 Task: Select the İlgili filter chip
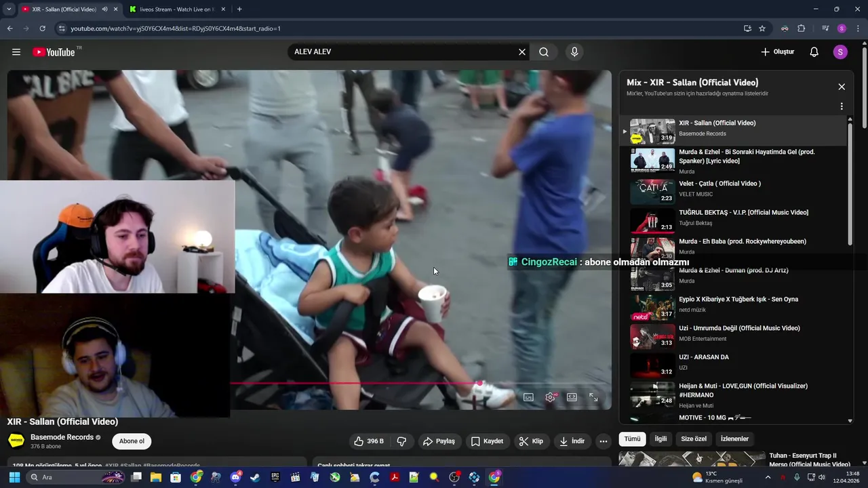click(x=660, y=439)
